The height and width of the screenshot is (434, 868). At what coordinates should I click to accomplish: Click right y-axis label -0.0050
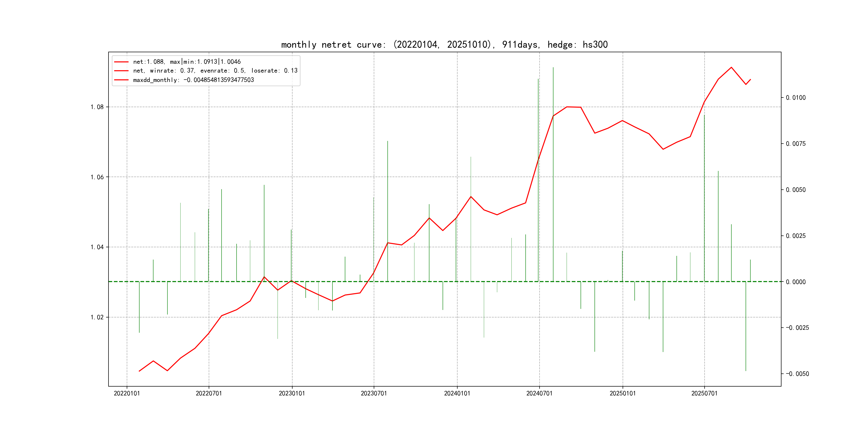point(797,374)
